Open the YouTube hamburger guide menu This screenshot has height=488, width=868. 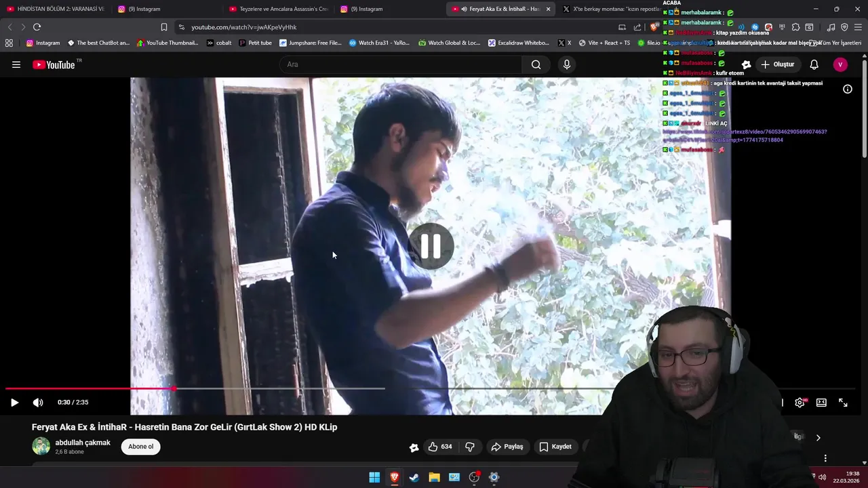coord(16,64)
